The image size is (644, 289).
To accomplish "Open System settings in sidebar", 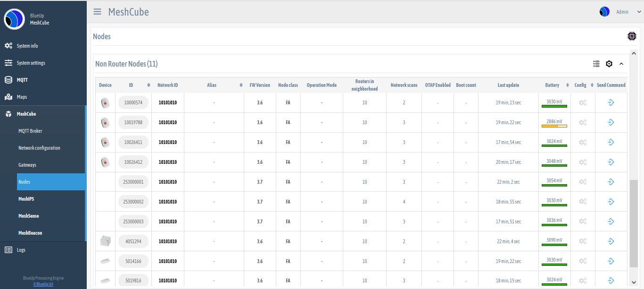I will 31,63.
